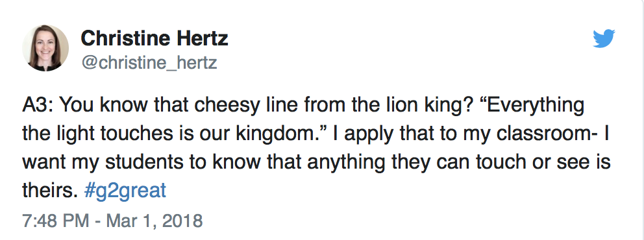Open Christine Hertz's profile photo

pos(45,48)
